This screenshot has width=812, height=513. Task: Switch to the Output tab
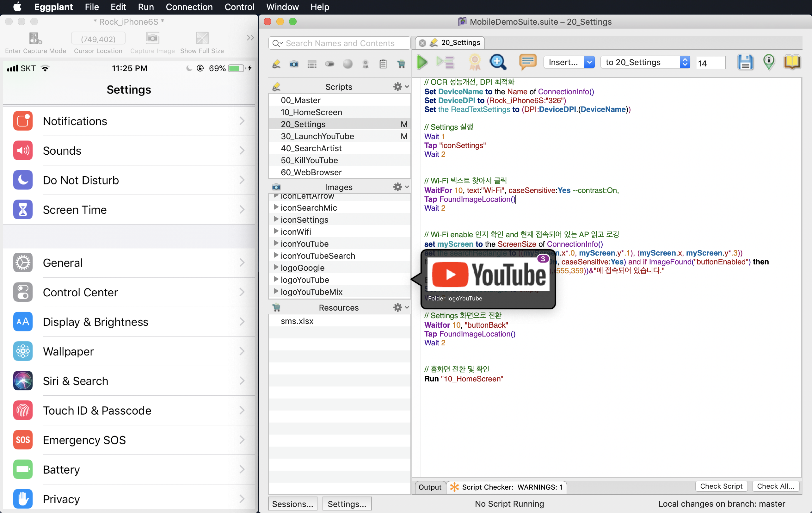pos(430,487)
